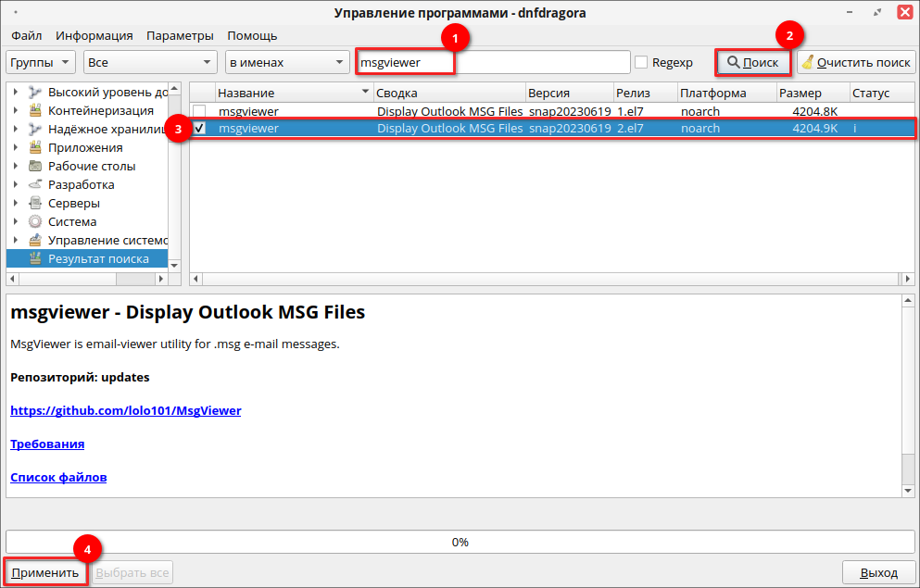The height and width of the screenshot is (588, 920).
Task: Click the Development category icon in the tree
Action: tap(35, 184)
